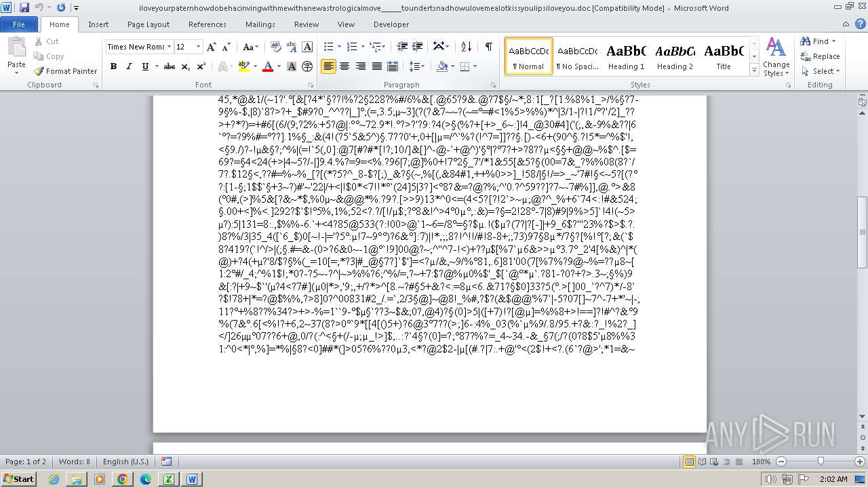Undo the last action
This screenshot has width=868, height=488.
(x=39, y=7)
